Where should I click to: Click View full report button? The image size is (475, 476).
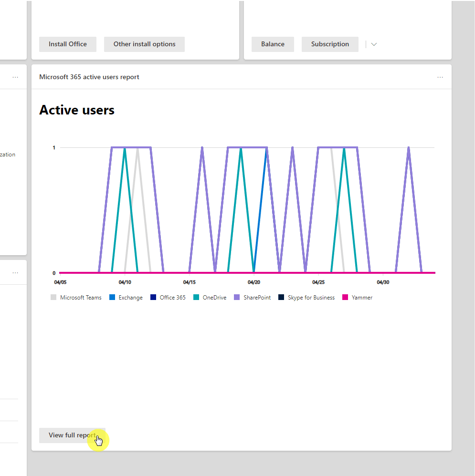tap(72, 435)
